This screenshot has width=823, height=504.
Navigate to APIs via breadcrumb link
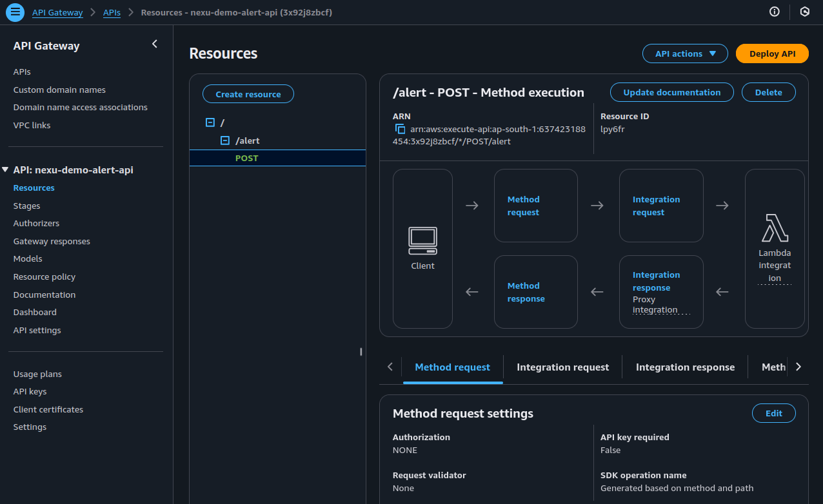point(112,12)
